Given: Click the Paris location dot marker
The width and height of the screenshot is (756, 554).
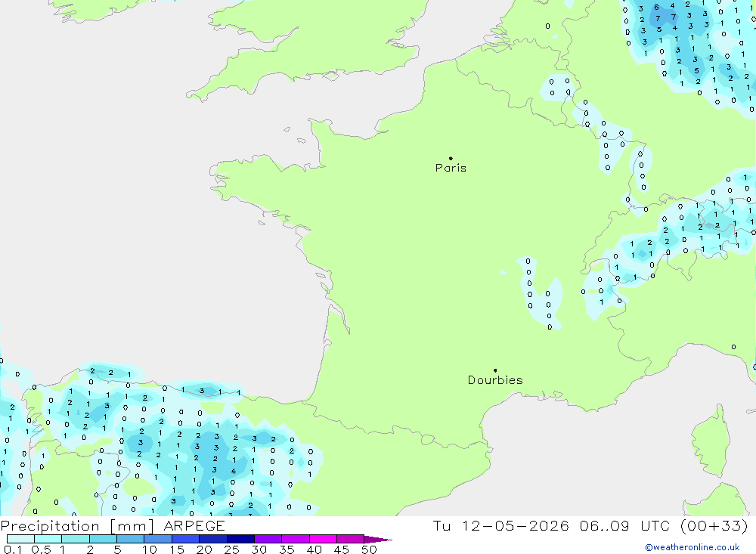Looking at the screenshot, I should pos(451,158).
